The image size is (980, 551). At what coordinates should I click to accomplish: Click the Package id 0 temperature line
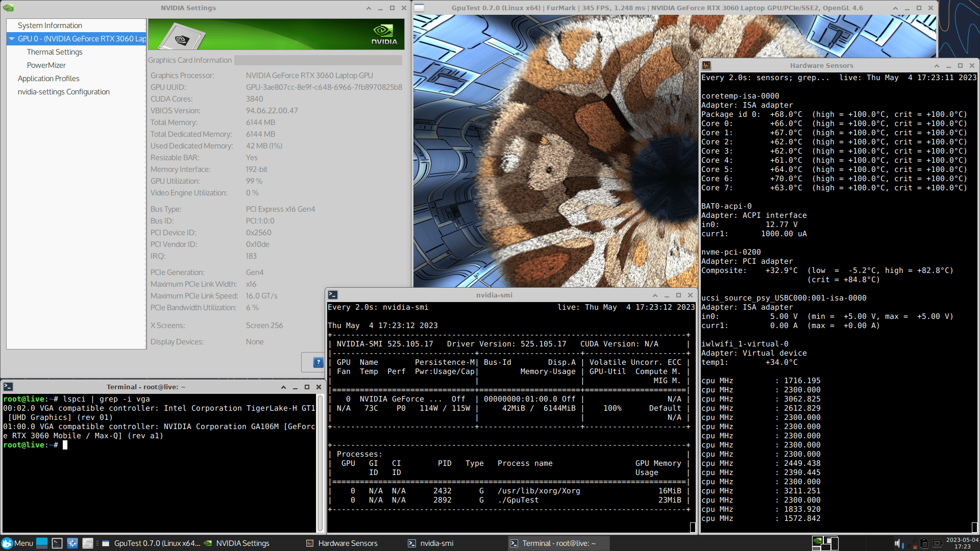tap(834, 114)
